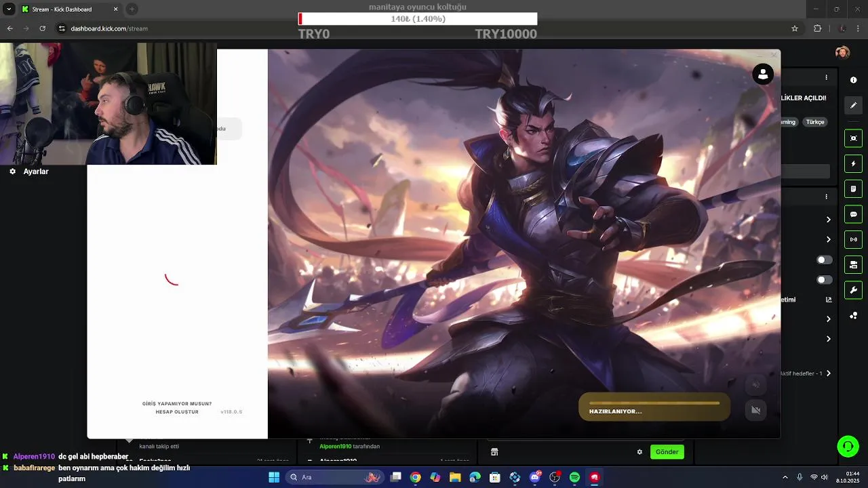Click the microphone icon in system tray
Image resolution: width=868 pixels, height=488 pixels.
[800, 477]
